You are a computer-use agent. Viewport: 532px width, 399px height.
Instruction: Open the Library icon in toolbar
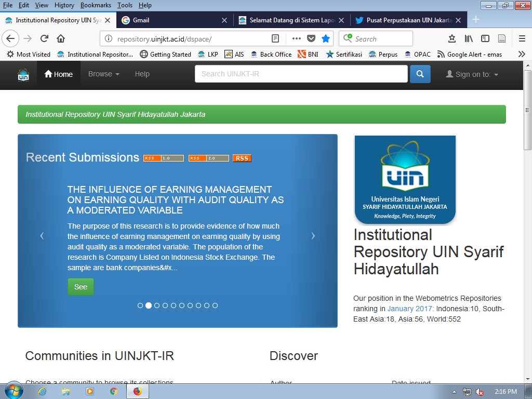(469, 38)
